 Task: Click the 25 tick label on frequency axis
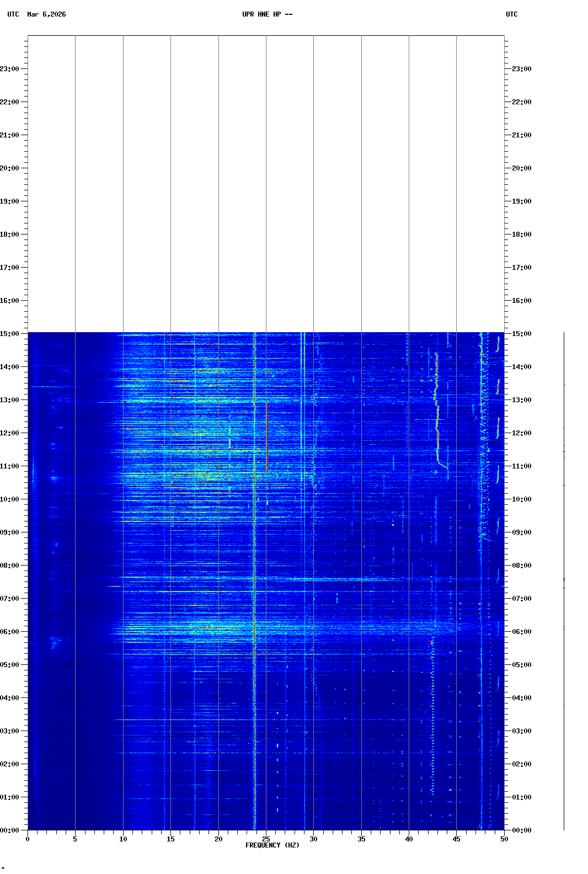tap(266, 839)
